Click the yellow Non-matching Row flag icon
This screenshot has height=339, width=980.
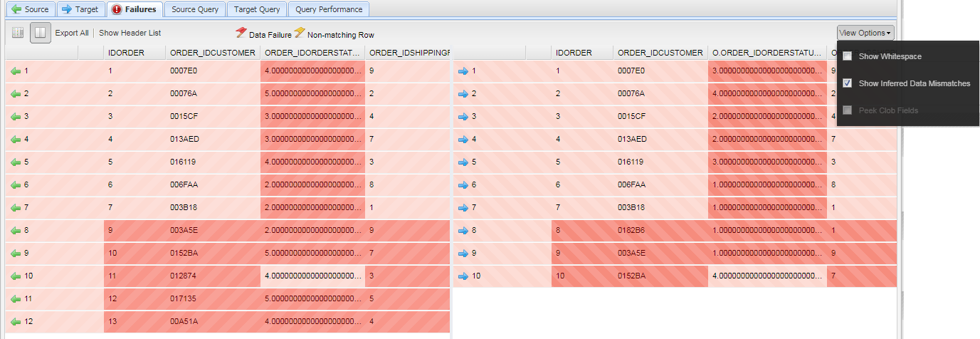coord(300,33)
